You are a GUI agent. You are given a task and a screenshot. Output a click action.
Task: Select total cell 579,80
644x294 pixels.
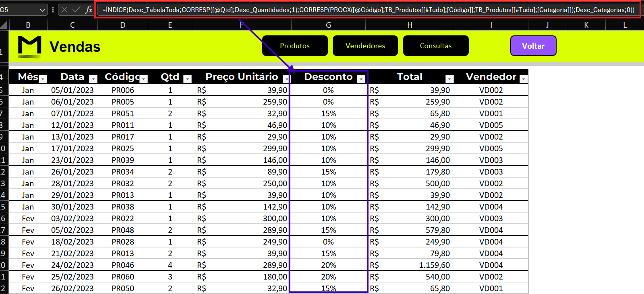point(410,230)
